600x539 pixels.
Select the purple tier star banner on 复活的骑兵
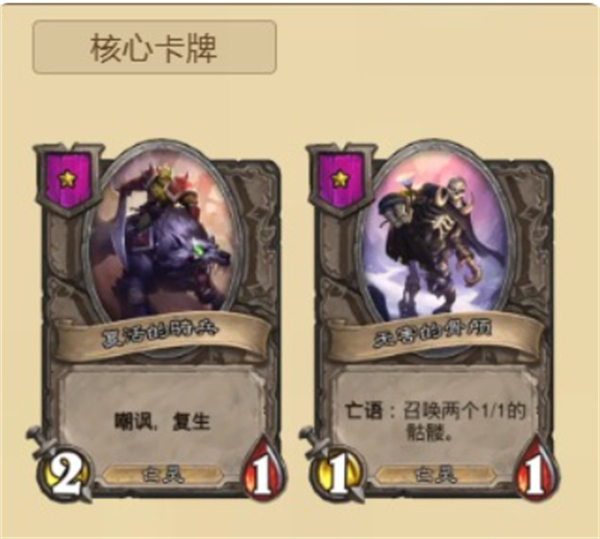(x=67, y=179)
